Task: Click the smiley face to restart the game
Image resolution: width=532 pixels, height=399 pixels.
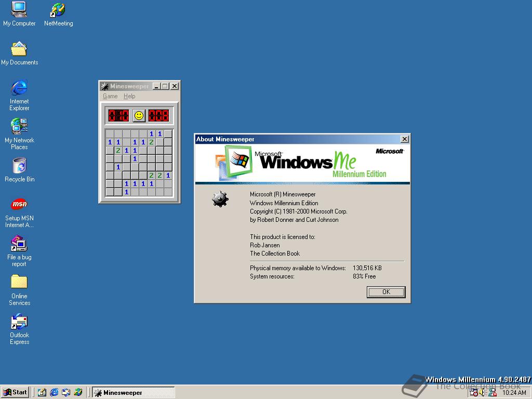Action: (x=139, y=116)
